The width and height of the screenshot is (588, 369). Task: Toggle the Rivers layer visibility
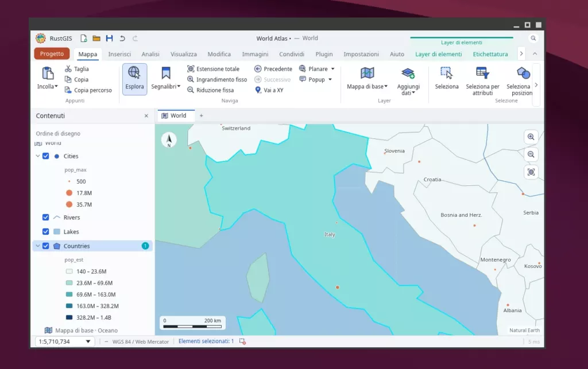[x=46, y=217]
